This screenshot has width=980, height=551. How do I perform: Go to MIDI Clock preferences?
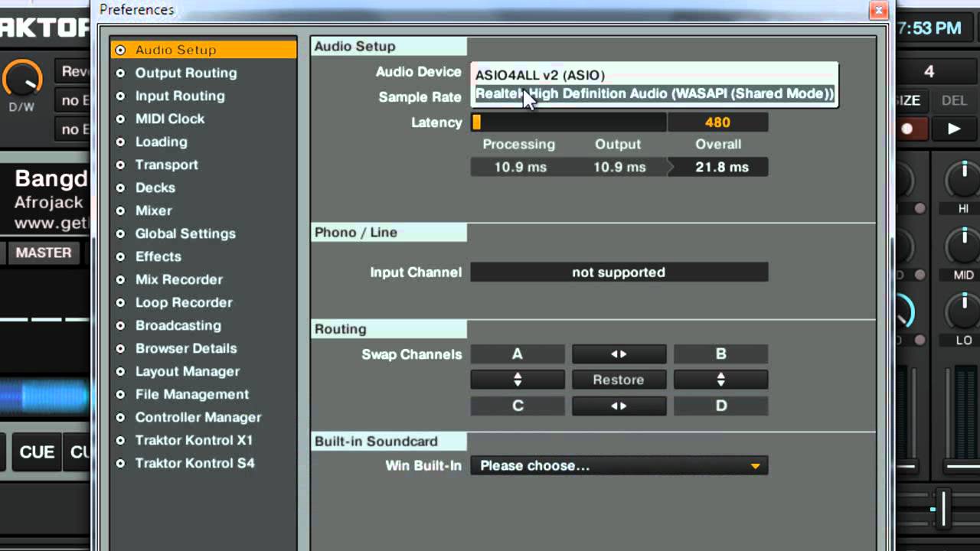[x=170, y=119]
